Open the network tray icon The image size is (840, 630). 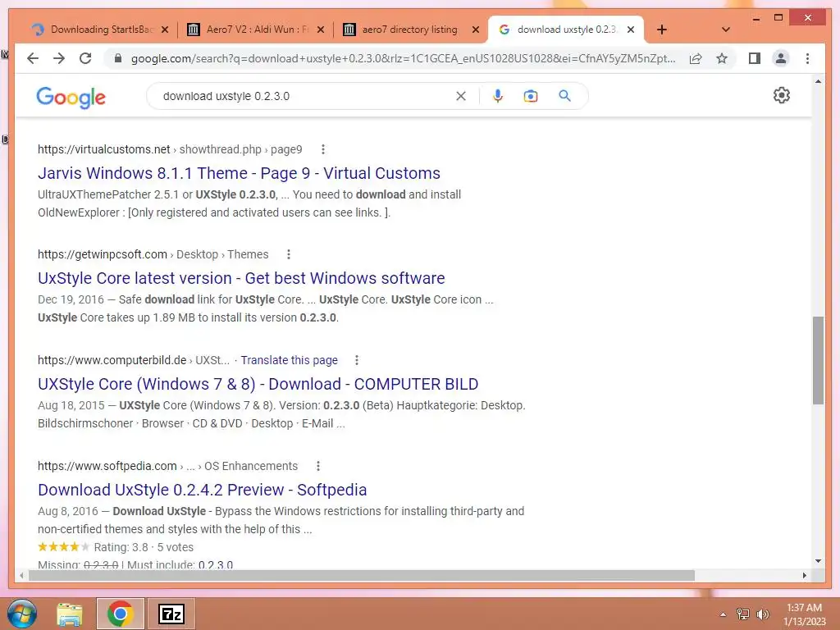point(742,614)
